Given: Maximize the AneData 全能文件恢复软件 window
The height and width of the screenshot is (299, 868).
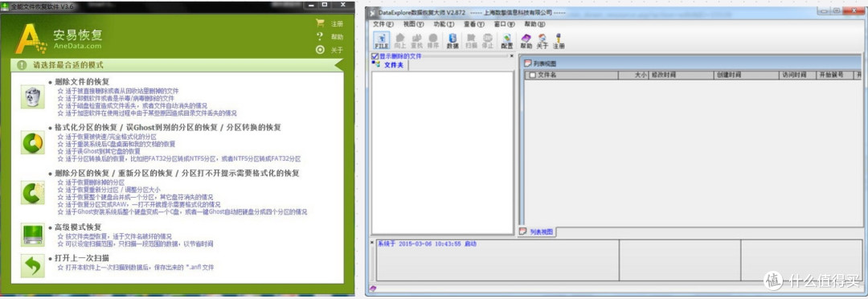Looking at the screenshot, I should click(x=325, y=5).
